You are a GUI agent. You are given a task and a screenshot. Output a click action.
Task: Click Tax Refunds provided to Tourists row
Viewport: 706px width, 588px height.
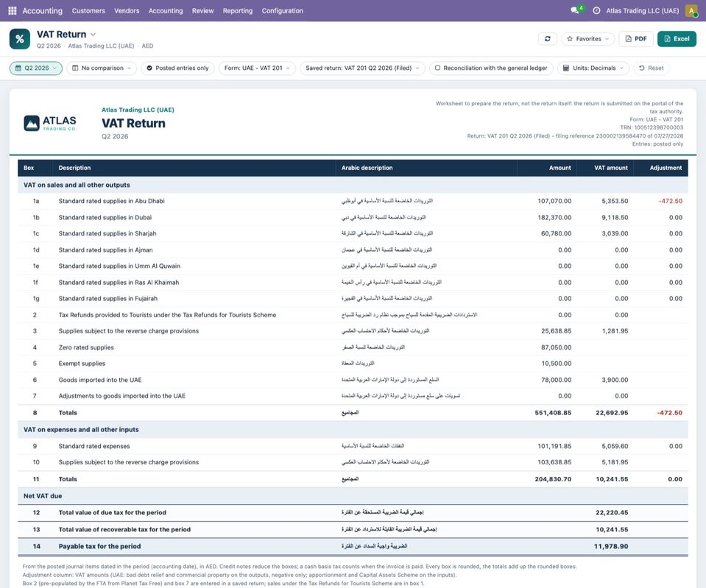(x=353, y=315)
